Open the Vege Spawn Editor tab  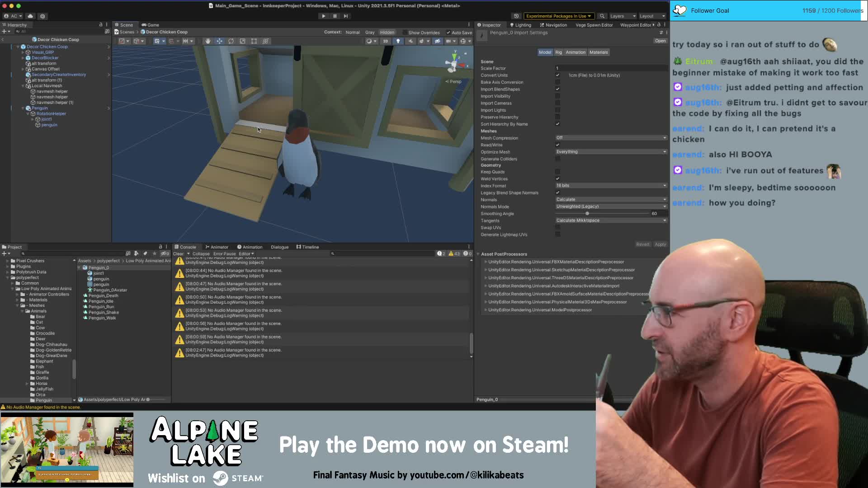pos(594,25)
